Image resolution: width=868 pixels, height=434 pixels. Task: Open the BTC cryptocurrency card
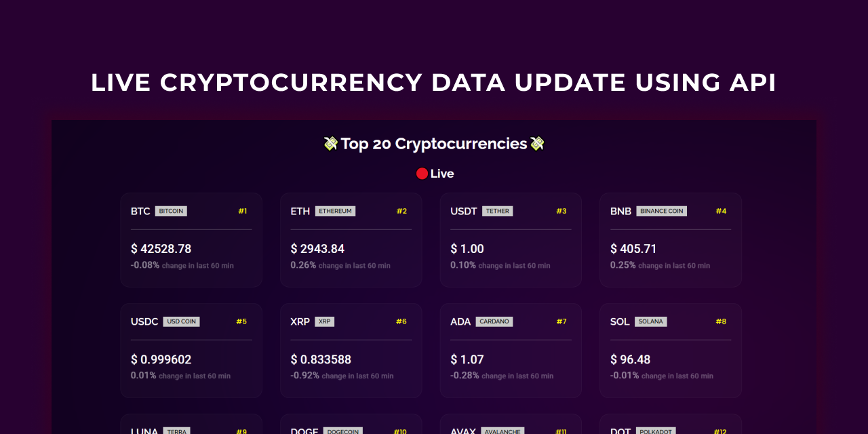(x=191, y=240)
